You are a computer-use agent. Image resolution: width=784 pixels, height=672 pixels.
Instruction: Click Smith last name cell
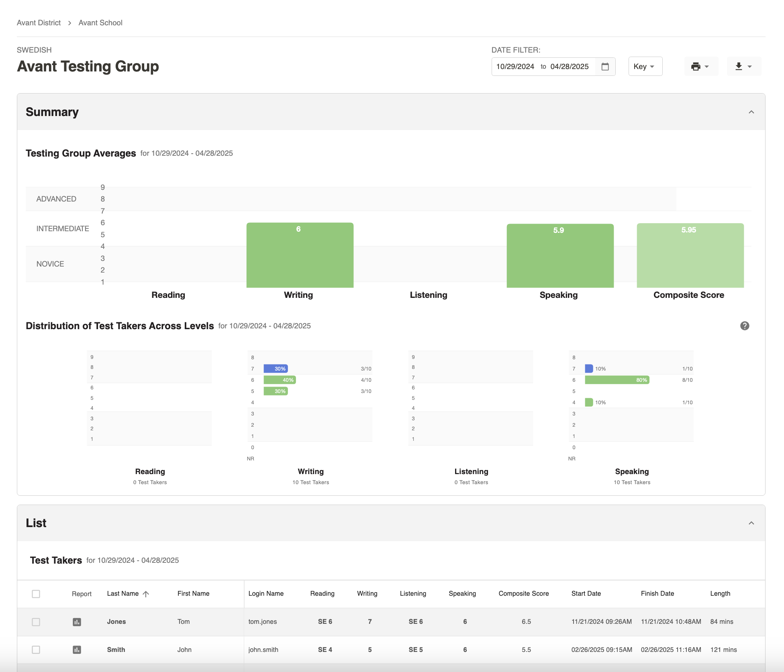[116, 650]
